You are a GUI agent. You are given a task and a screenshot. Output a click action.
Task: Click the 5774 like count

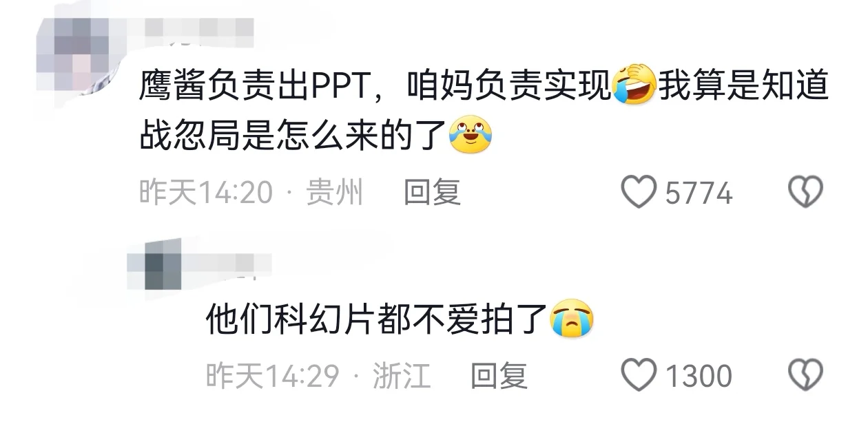[699, 193]
